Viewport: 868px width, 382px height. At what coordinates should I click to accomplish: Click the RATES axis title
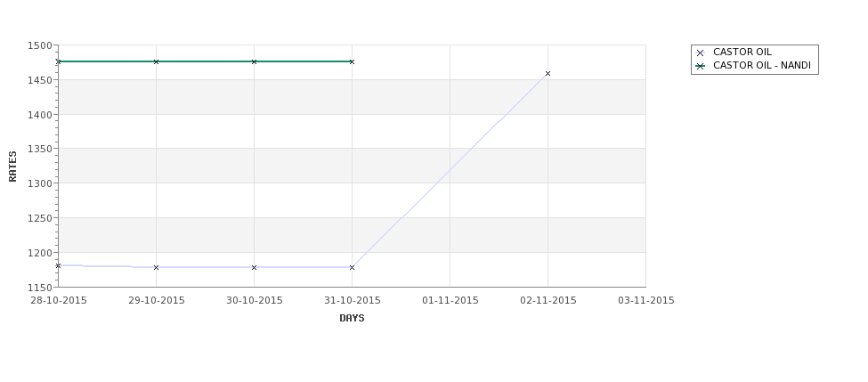pos(12,167)
